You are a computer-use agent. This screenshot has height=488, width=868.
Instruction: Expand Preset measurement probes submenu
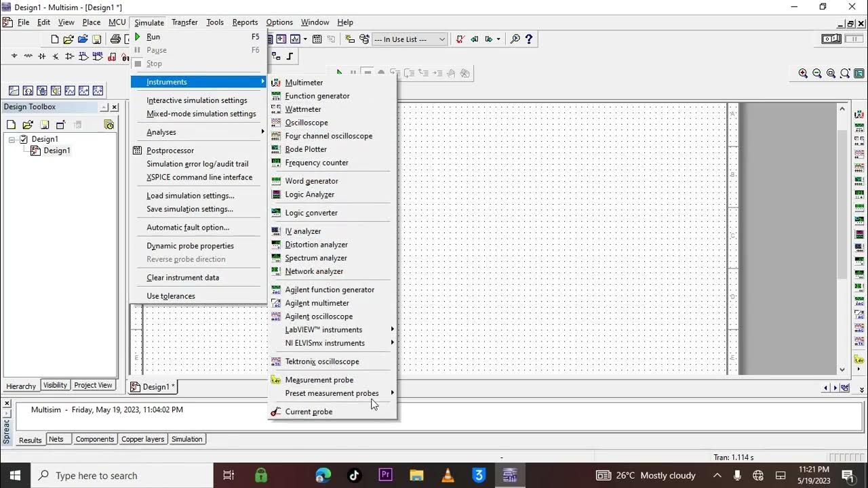pos(332,393)
